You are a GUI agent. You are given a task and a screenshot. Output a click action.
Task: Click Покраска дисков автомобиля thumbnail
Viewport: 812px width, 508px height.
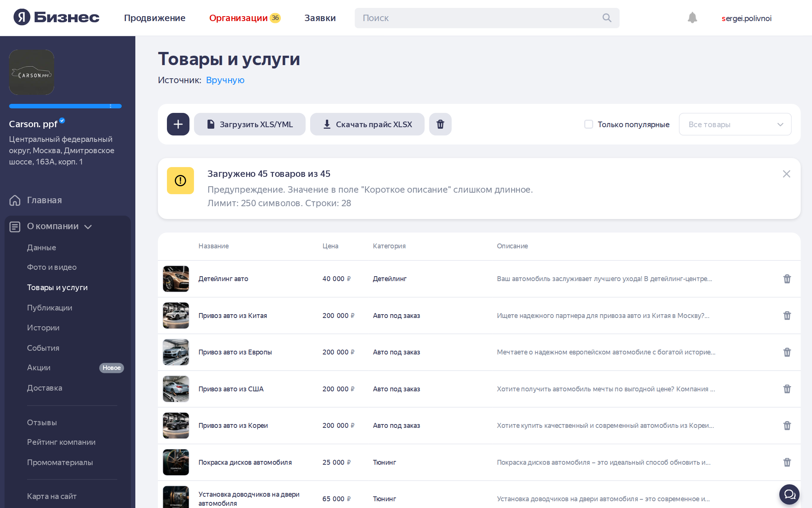tap(176, 462)
